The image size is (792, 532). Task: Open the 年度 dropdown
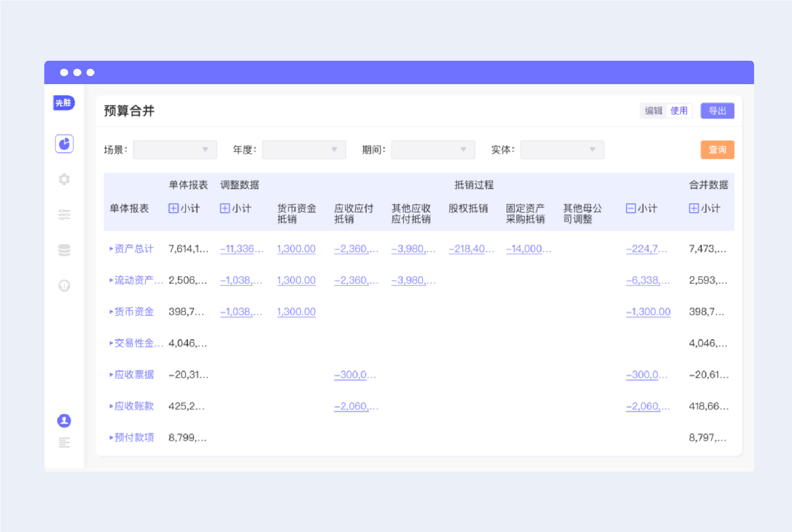304,149
